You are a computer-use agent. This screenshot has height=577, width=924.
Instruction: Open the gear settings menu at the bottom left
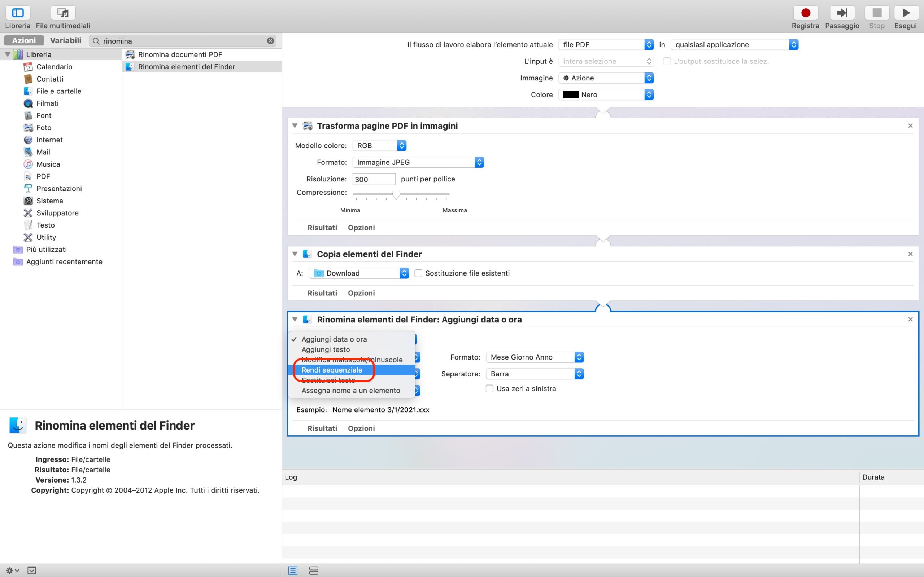click(x=12, y=571)
